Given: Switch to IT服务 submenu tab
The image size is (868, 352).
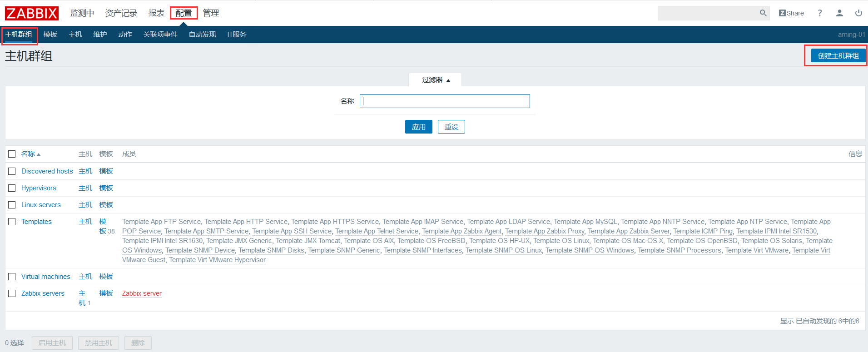Looking at the screenshot, I should [237, 35].
